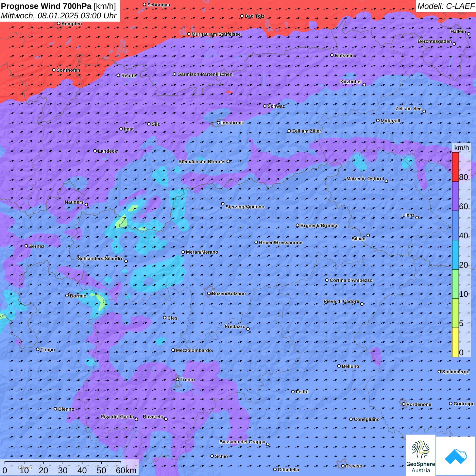
Task: Click the Zell am See label
Action: [x=408, y=108]
